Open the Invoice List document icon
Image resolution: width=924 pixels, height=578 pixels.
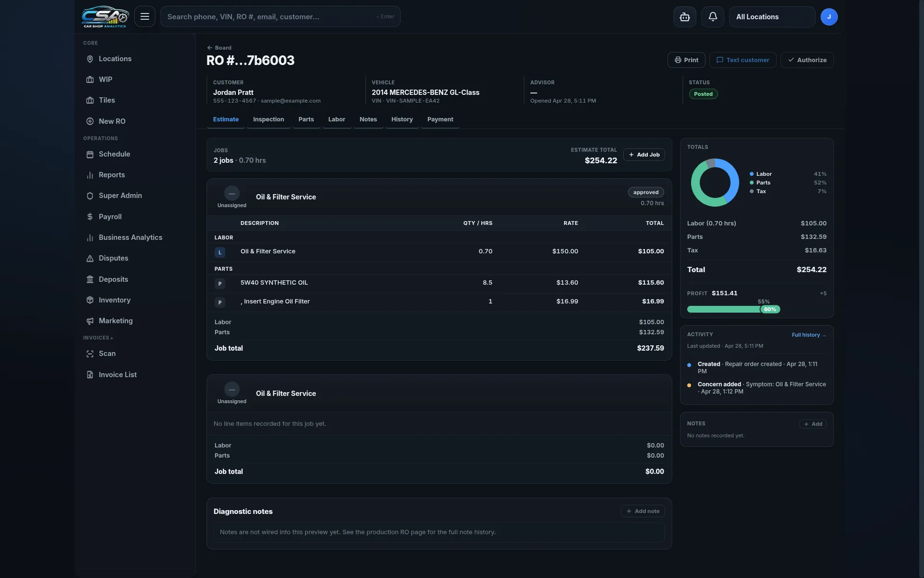[90, 375]
